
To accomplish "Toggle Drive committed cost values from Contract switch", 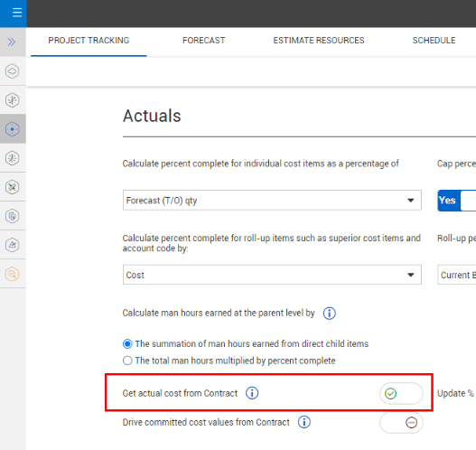I will click(401, 422).
